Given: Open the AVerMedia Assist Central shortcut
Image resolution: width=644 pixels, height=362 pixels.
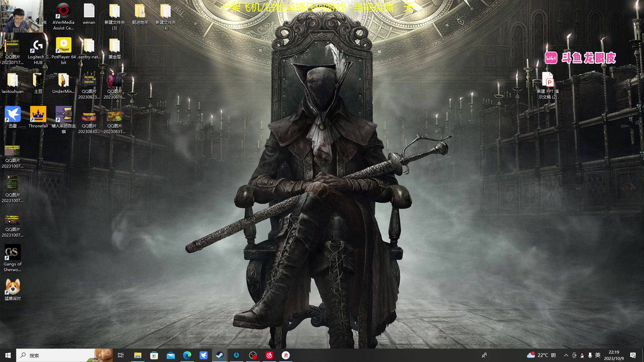Looking at the screenshot, I should coord(63,17).
